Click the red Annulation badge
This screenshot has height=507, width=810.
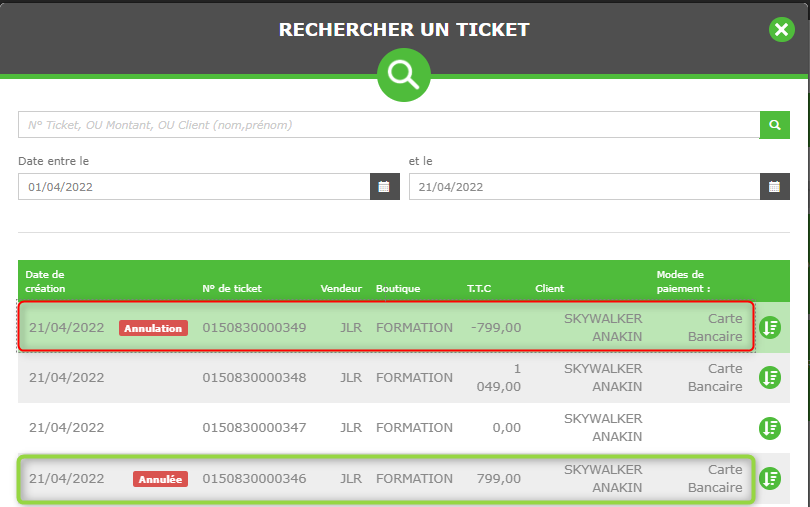153,328
